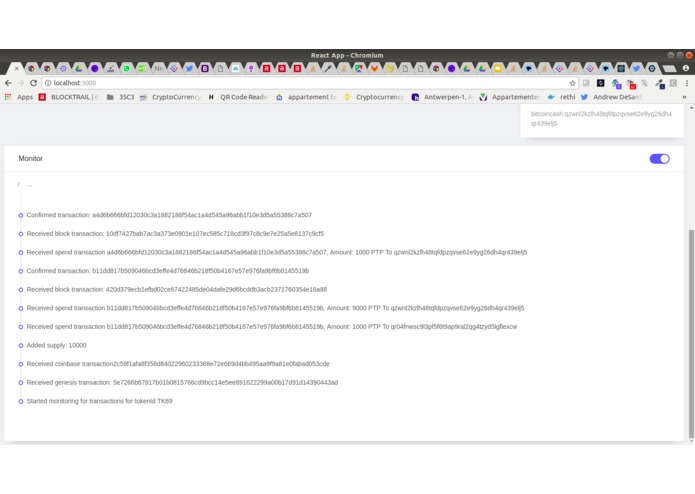Click the 'Added supply: 10000' entry
Viewport: 695px width, 494px height.
coord(56,345)
